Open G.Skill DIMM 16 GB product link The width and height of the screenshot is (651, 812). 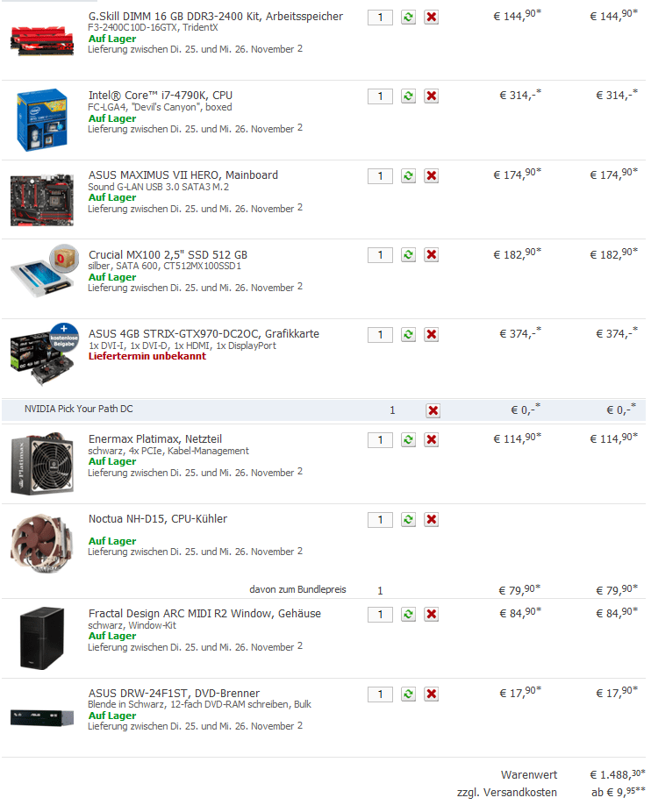click(216, 16)
